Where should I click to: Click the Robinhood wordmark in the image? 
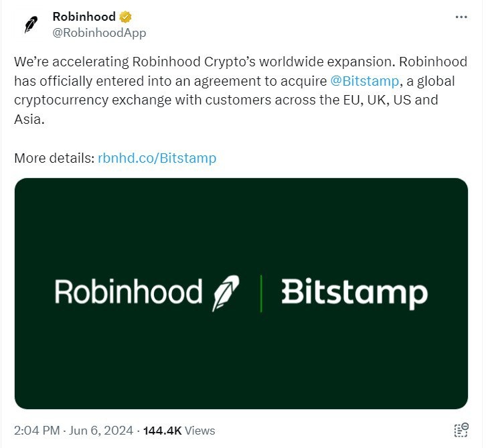(x=129, y=293)
